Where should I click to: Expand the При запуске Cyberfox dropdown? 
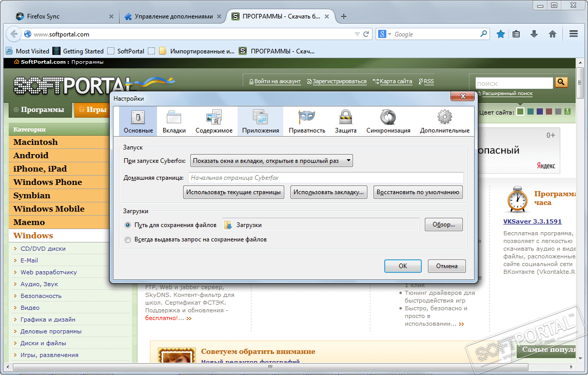(271, 161)
